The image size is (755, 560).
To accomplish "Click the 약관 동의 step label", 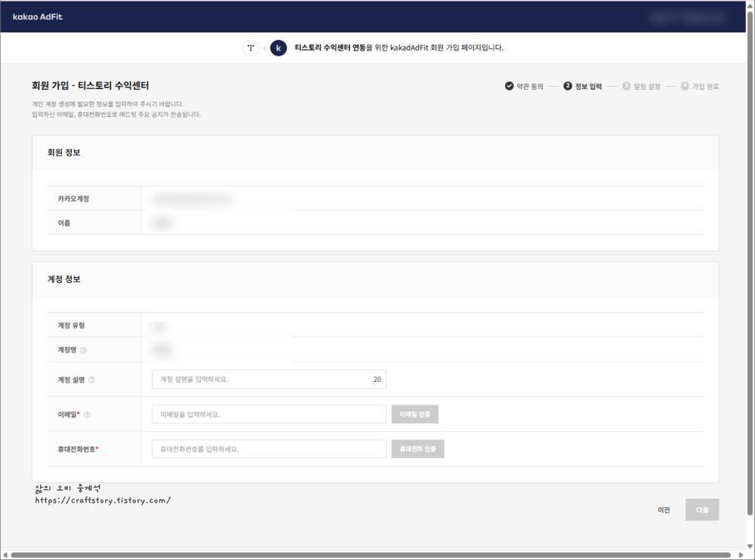I will point(530,87).
